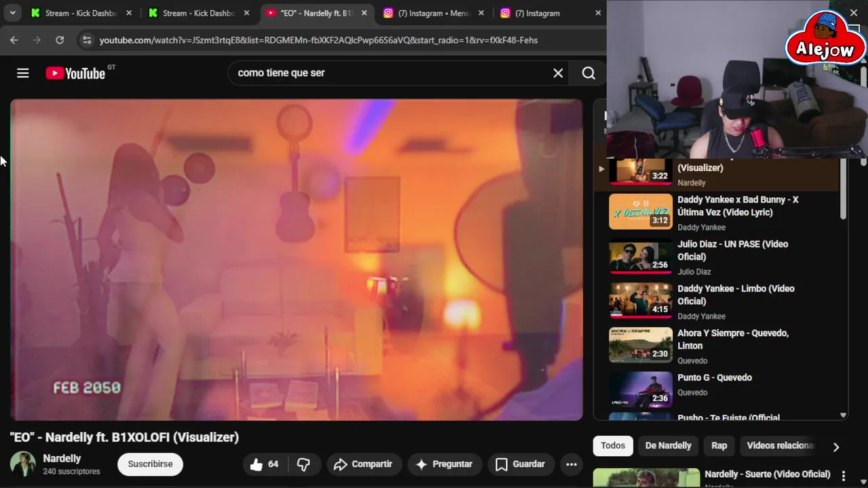This screenshot has height=488, width=868.
Task: Play Punto G Quevedo thumbnail
Action: tap(640, 390)
